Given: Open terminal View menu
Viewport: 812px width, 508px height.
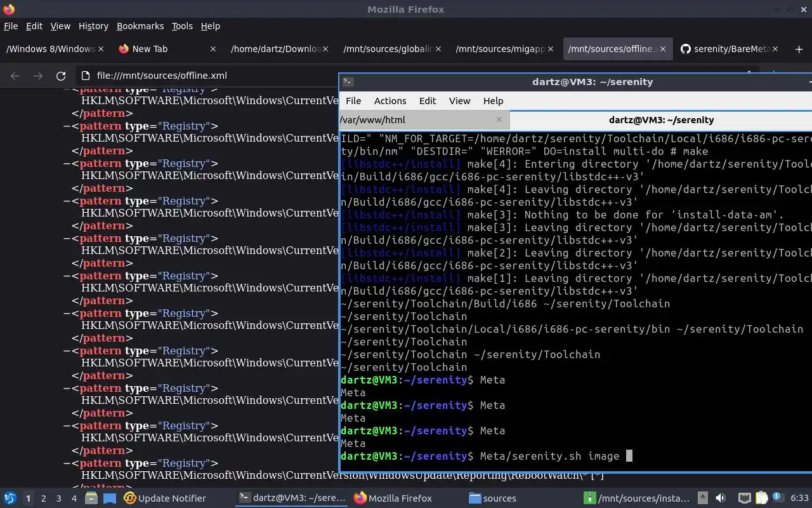Looking at the screenshot, I should [460, 101].
